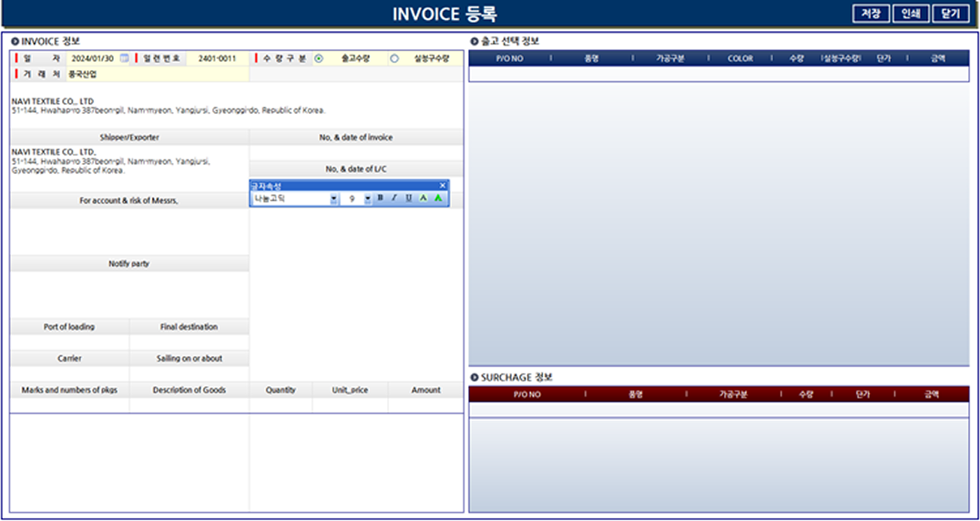Click the green font color icon
This screenshot has height=521, width=980.
(x=438, y=198)
